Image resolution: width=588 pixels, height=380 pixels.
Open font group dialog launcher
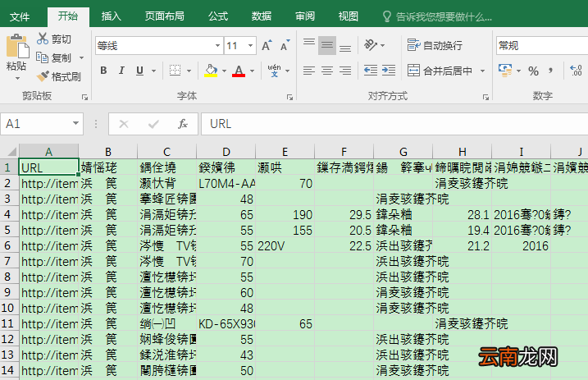[289, 97]
